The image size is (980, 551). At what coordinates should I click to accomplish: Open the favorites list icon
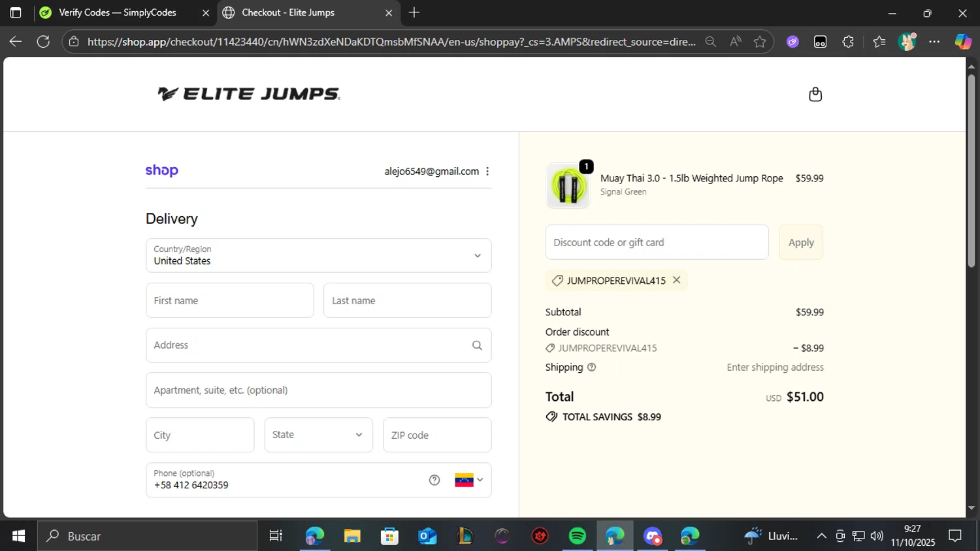click(x=879, y=42)
